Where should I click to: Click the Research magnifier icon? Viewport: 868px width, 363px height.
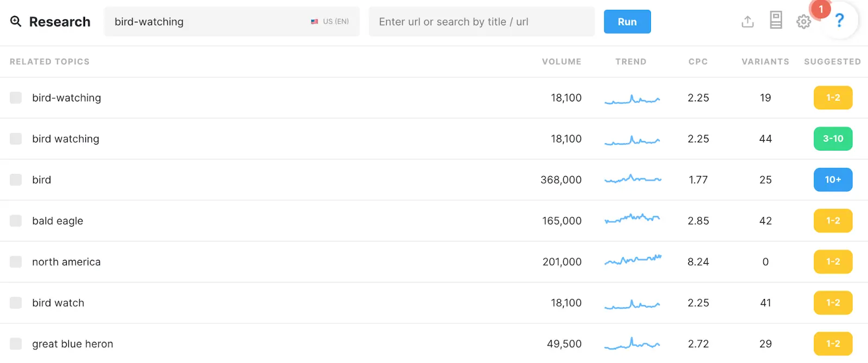tap(16, 22)
